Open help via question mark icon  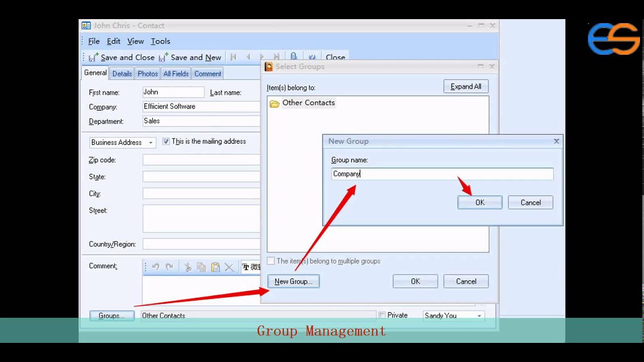[x=312, y=57]
